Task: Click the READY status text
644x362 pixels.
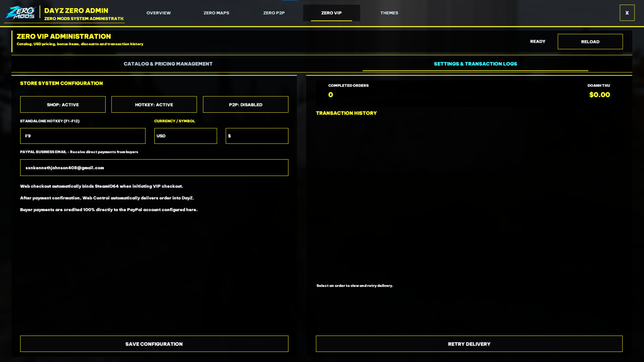Action: click(x=538, y=41)
